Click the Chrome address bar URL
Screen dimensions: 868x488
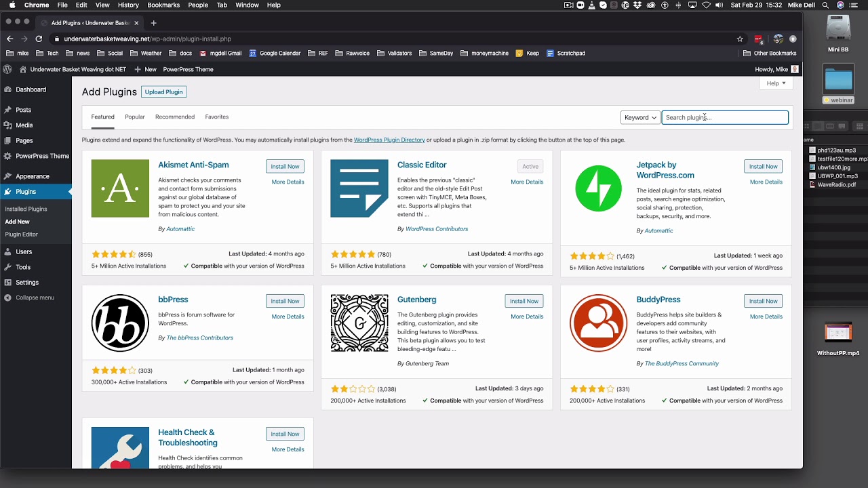click(148, 39)
